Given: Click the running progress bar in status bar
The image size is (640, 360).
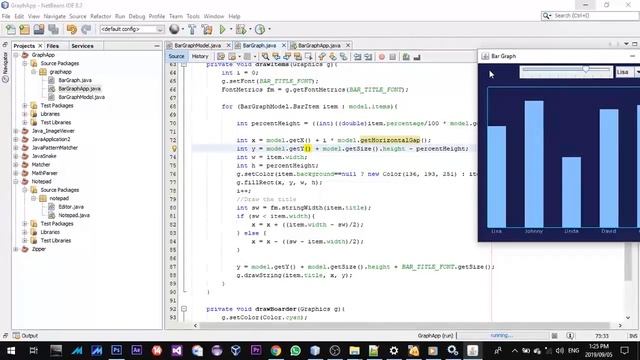Looking at the screenshot, I should click(x=502, y=336).
